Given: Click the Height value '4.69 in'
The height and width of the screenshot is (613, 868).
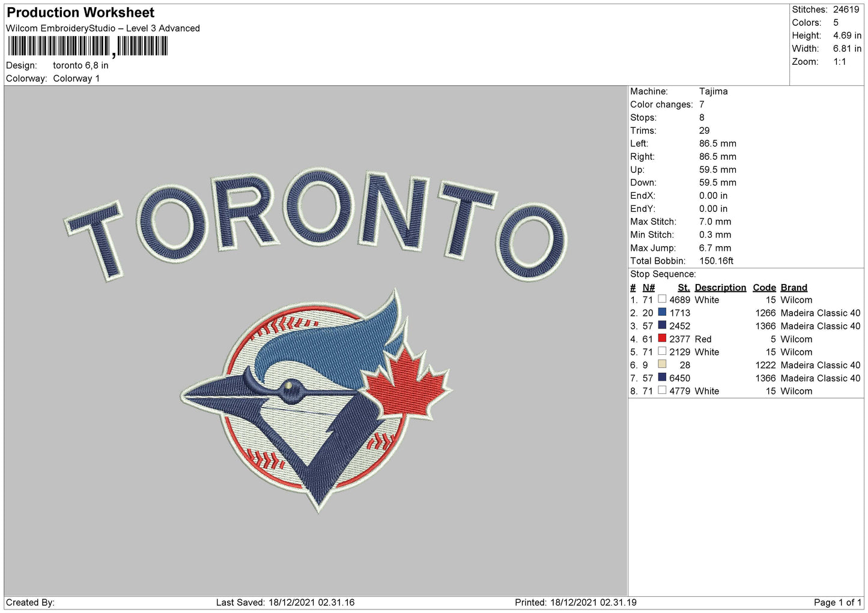Looking at the screenshot, I should click(847, 36).
